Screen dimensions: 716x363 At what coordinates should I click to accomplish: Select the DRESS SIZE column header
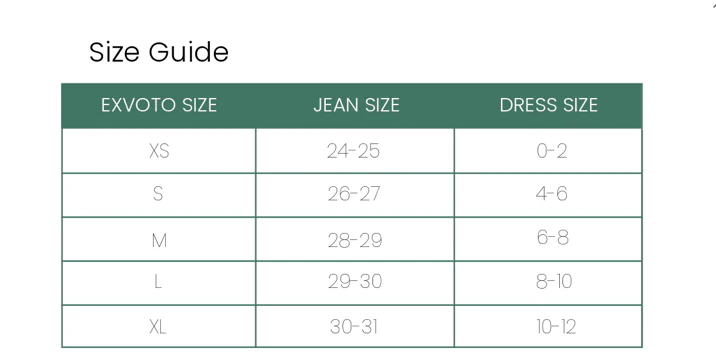(548, 105)
